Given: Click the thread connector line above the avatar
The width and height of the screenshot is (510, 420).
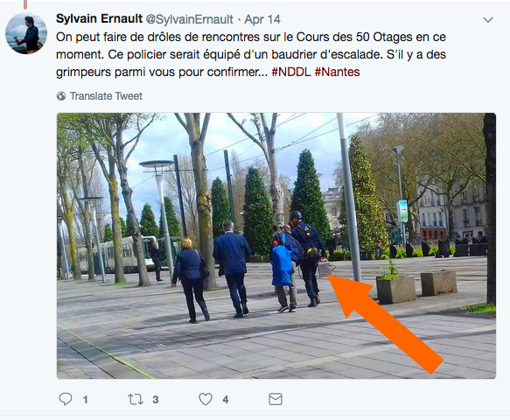Looking at the screenshot, I should click(25, 4).
